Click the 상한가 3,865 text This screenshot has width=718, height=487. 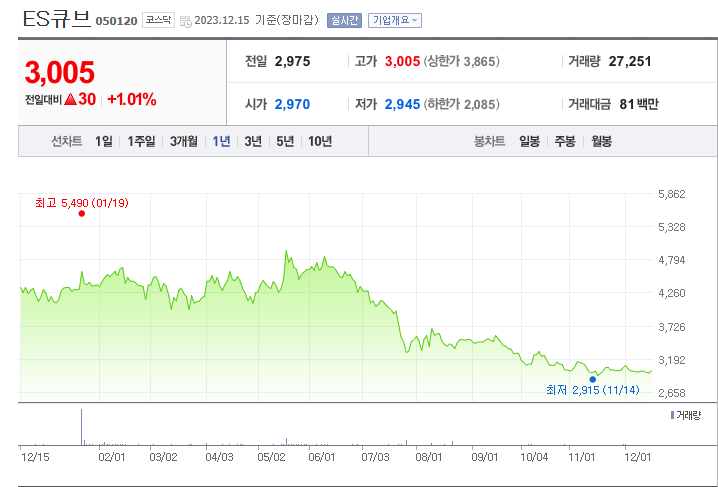462,61
